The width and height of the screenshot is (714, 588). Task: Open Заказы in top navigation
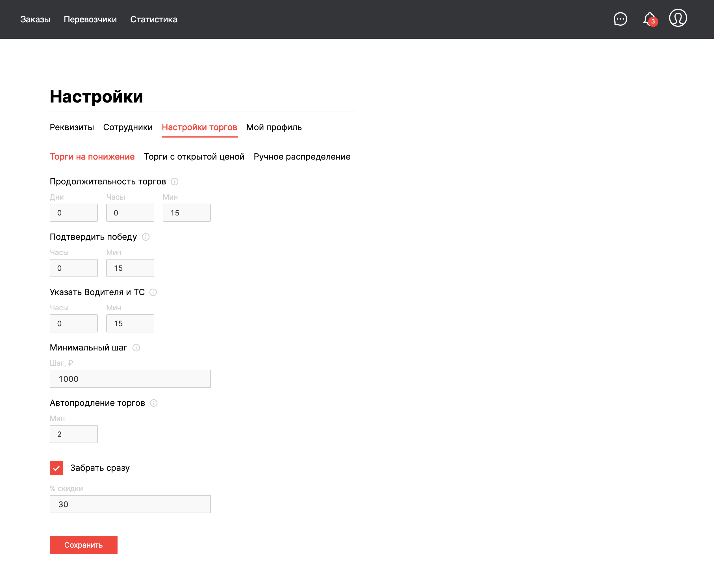[35, 19]
